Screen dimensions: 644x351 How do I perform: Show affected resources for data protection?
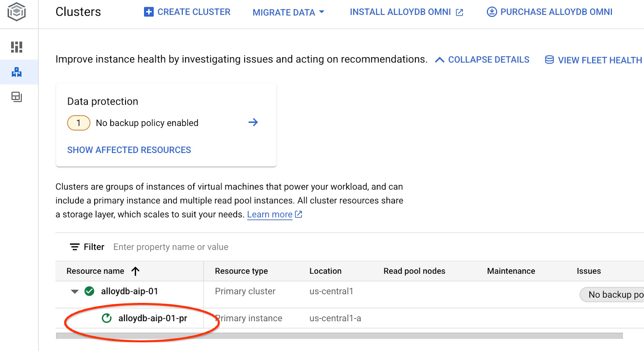point(129,150)
